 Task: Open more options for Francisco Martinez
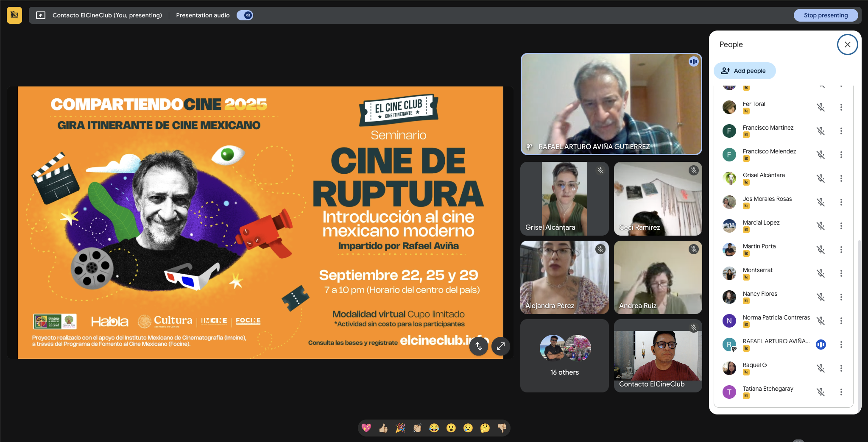pyautogui.click(x=841, y=131)
